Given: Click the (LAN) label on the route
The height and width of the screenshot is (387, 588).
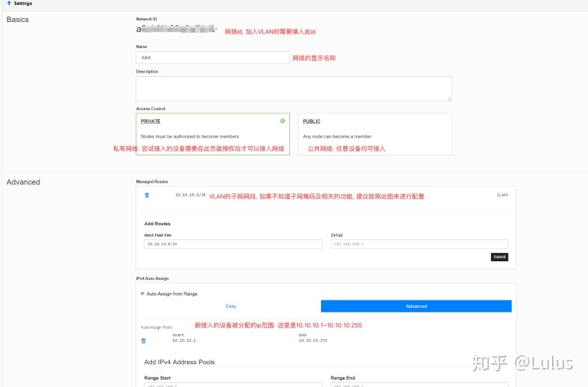Looking at the screenshot, I should [502, 195].
